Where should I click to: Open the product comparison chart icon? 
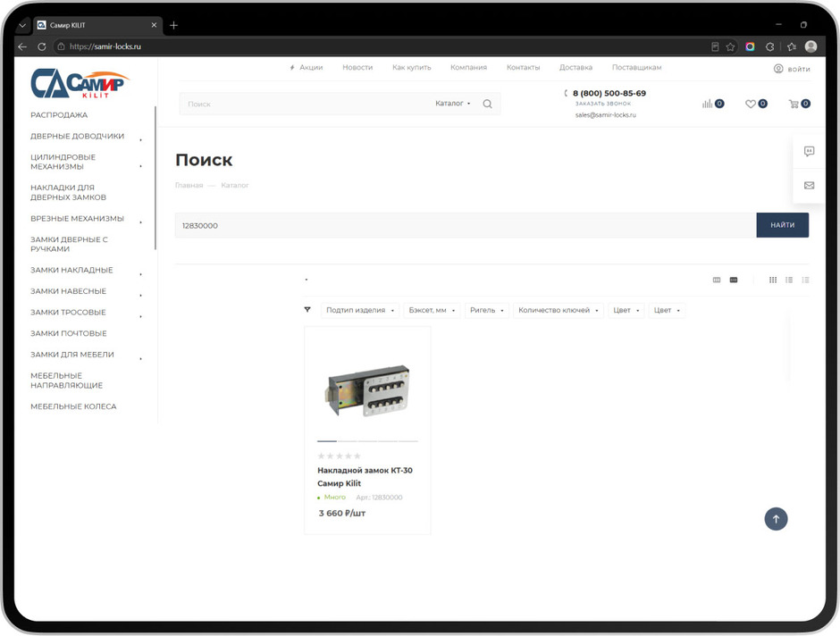tap(708, 104)
